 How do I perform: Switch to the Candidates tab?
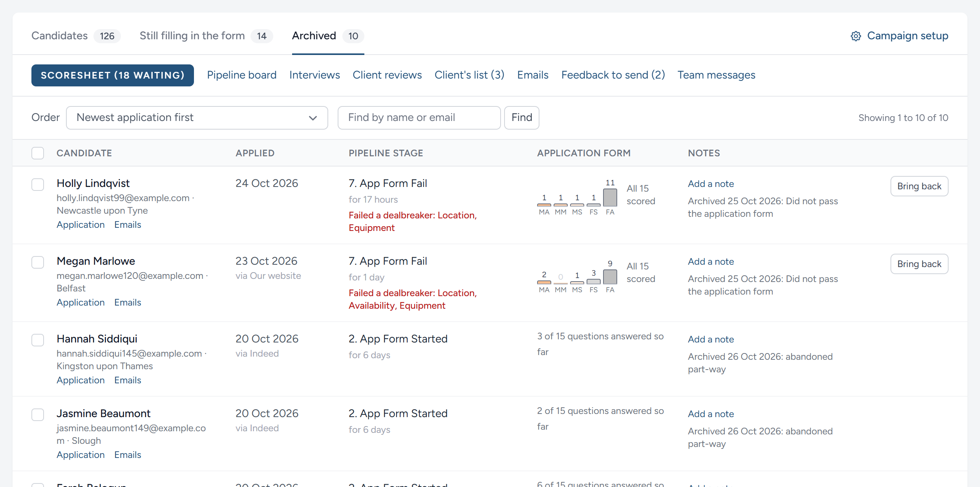pos(76,36)
